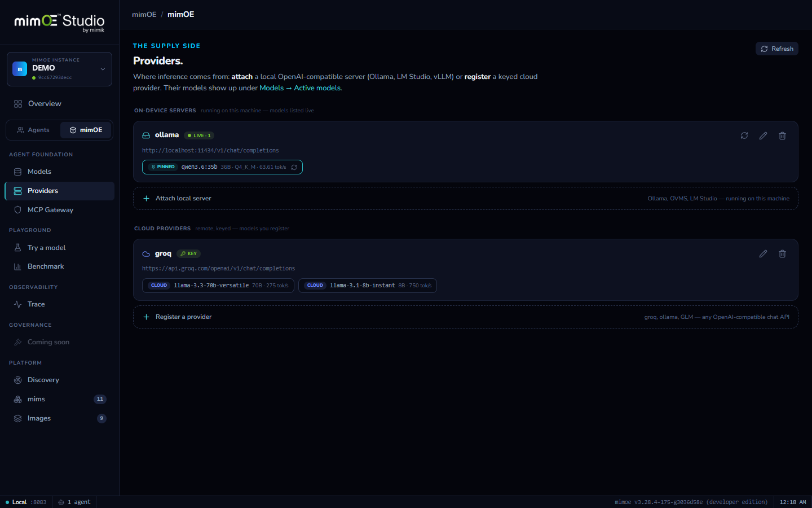This screenshot has width=812, height=508.
Task: Refresh the ollama server models
Action: pyautogui.click(x=744, y=135)
